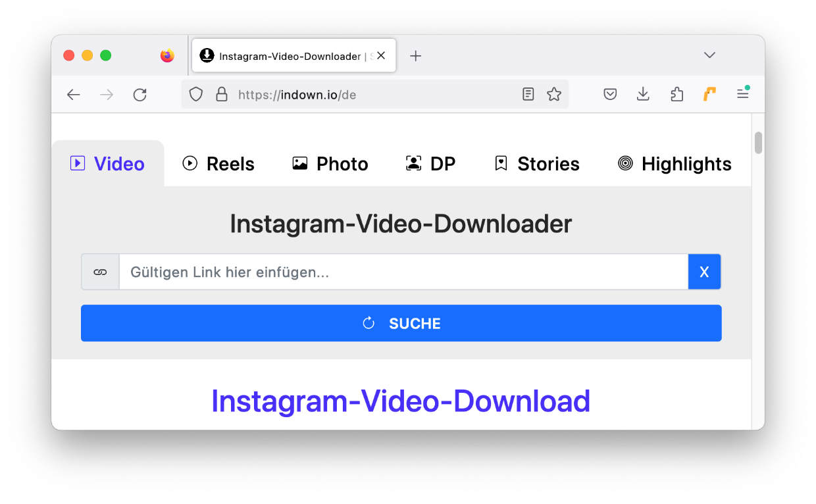Image resolution: width=816 pixels, height=504 pixels.
Task: Focus the 'Gültigen Link hier einfügen' field
Action: [403, 272]
